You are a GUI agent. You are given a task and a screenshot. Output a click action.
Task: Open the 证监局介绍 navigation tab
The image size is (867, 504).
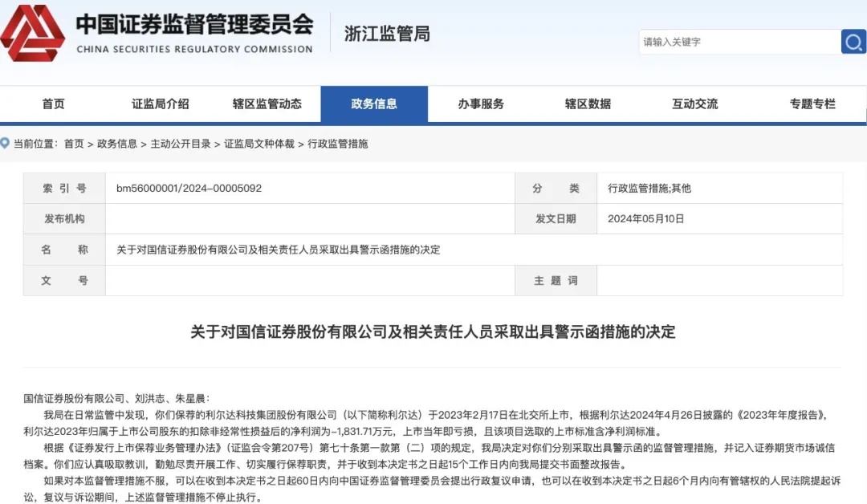point(161,104)
